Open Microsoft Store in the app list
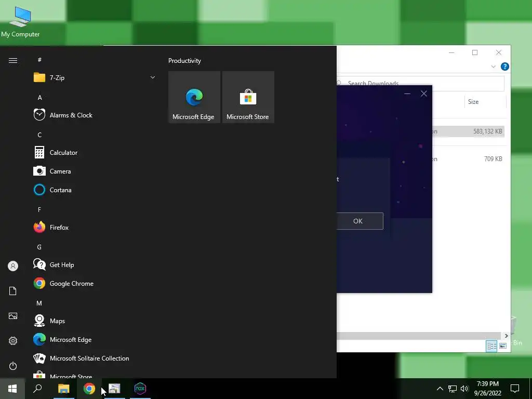532x399 pixels. point(94,375)
